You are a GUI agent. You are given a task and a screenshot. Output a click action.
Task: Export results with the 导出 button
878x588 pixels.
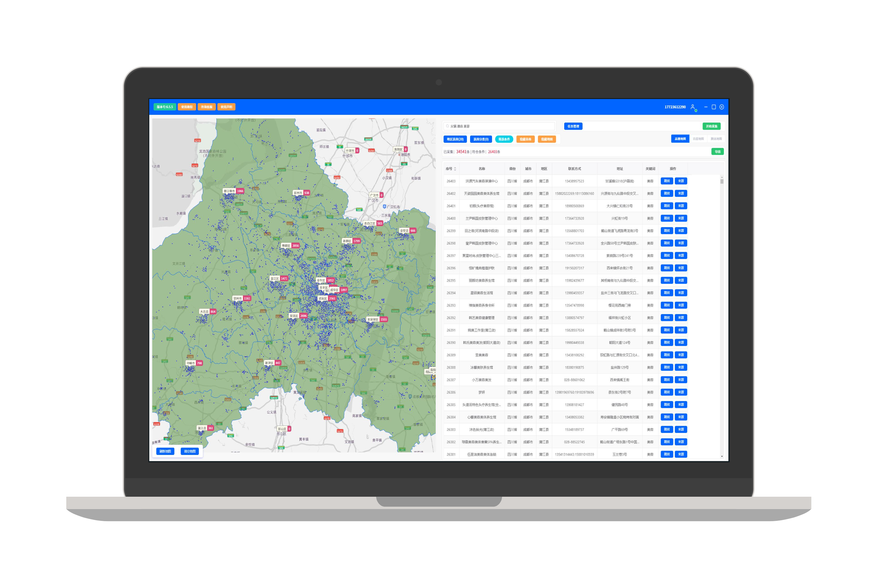pyautogui.click(x=717, y=152)
